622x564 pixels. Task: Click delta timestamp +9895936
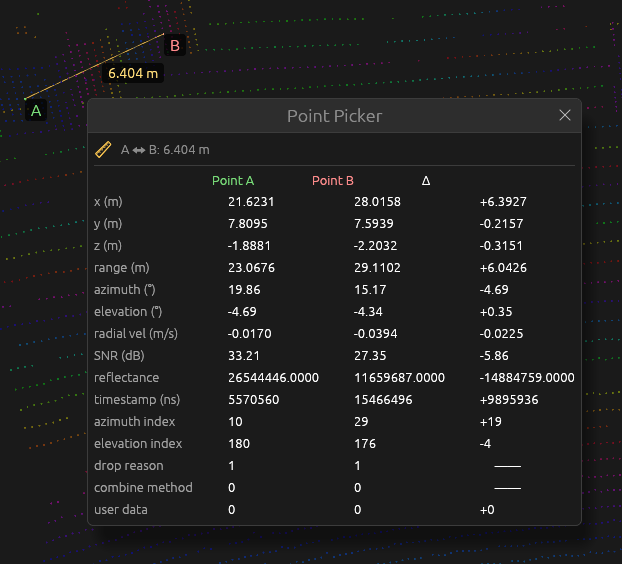(509, 400)
